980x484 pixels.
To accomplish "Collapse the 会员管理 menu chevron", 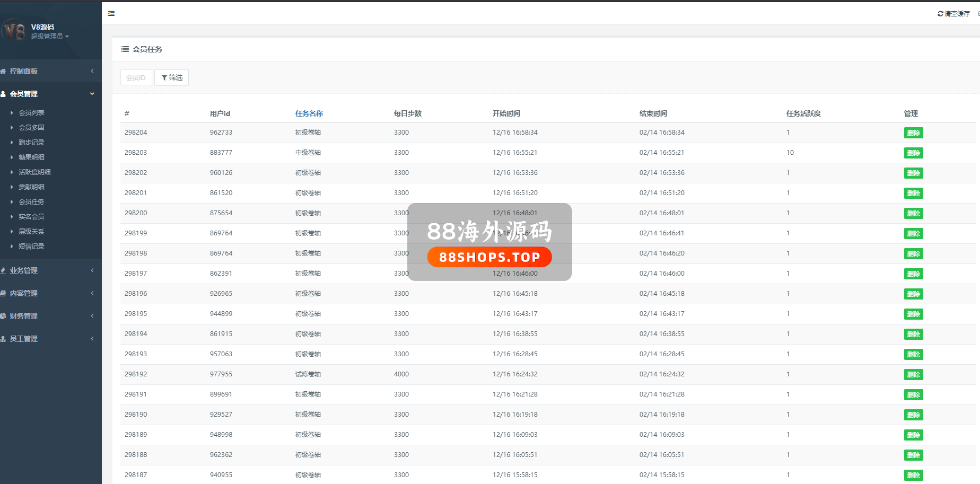I will [92, 94].
